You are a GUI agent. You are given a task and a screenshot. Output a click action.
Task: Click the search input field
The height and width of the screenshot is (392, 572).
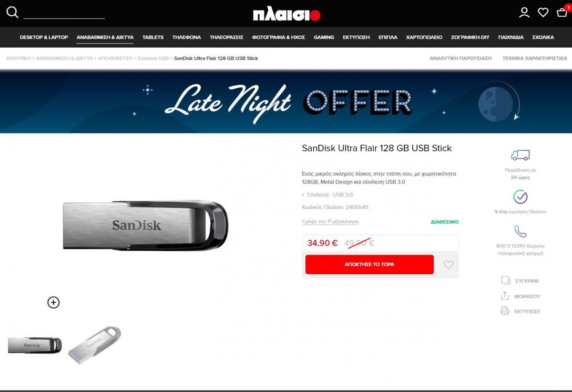pos(64,13)
